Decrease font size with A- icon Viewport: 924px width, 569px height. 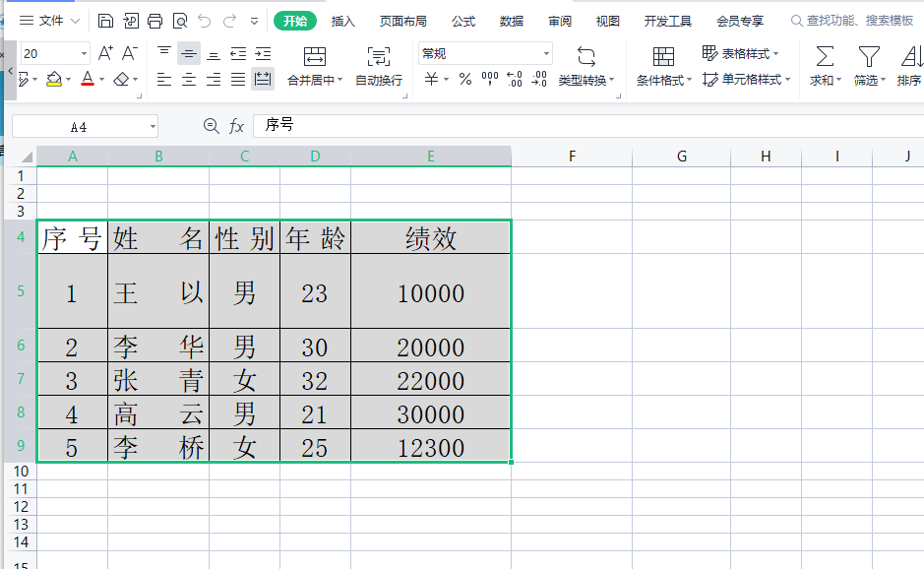[130, 54]
